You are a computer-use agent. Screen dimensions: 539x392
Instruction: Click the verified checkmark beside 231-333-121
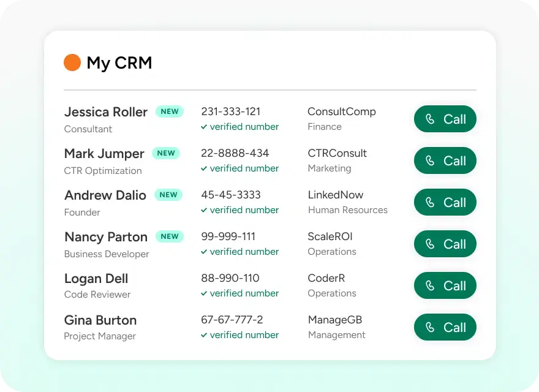pos(204,127)
